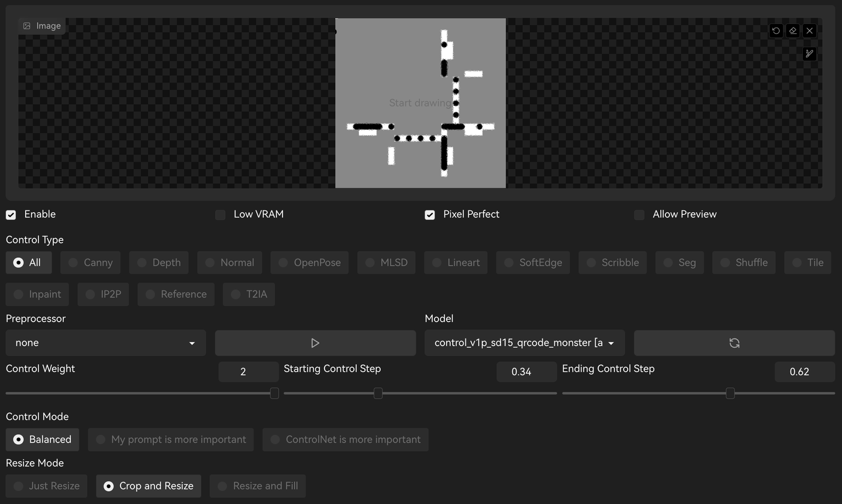Click the undo icon on the image canvas

[776, 30]
